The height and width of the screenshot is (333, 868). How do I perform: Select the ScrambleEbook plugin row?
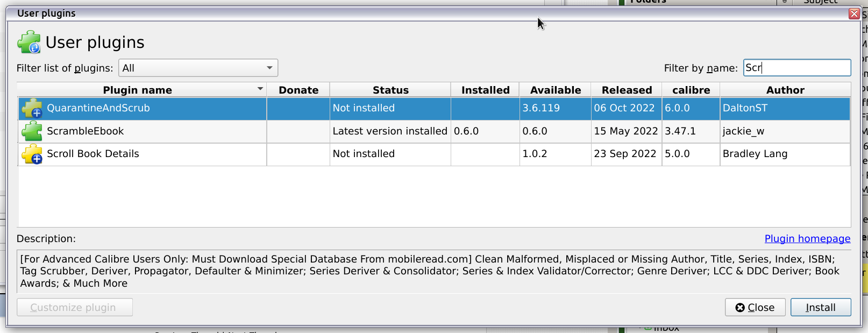click(x=161, y=131)
